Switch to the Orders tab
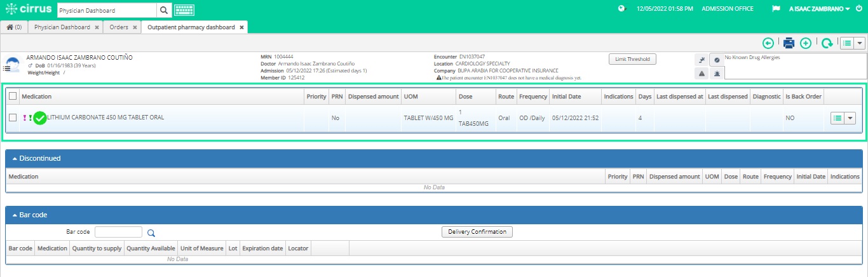The width and height of the screenshot is (868, 277). point(119,27)
